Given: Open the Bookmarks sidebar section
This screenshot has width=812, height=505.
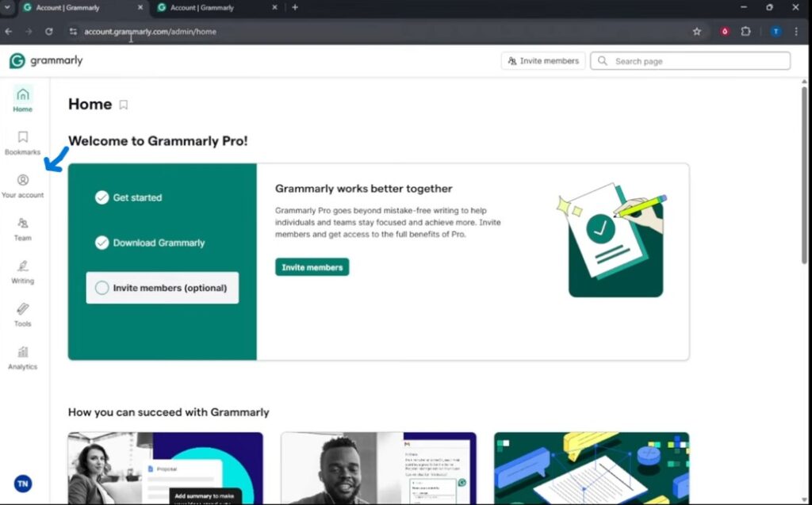Looking at the screenshot, I should tap(22, 143).
